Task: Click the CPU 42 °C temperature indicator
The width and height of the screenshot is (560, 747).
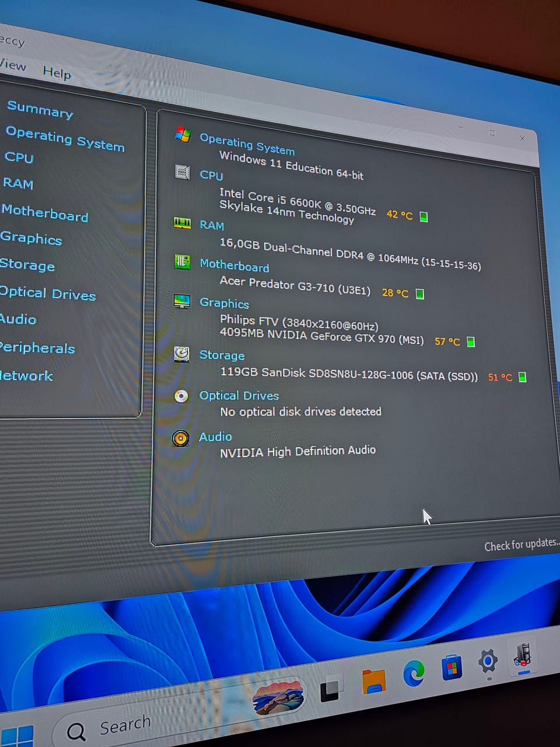Action: [407, 215]
